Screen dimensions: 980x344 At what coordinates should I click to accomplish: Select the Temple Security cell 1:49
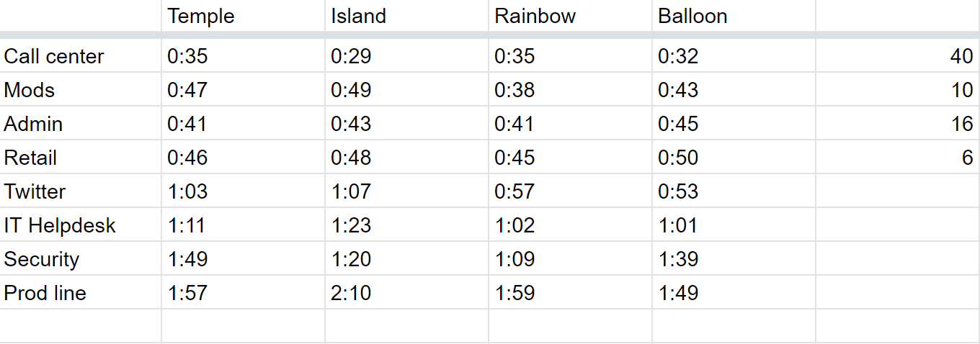[243, 259]
